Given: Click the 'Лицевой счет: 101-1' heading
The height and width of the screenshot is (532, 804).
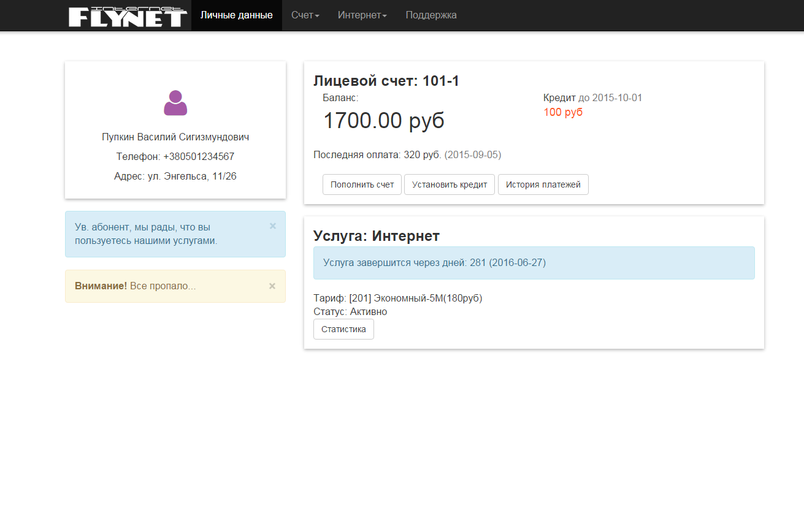Looking at the screenshot, I should 386,81.
